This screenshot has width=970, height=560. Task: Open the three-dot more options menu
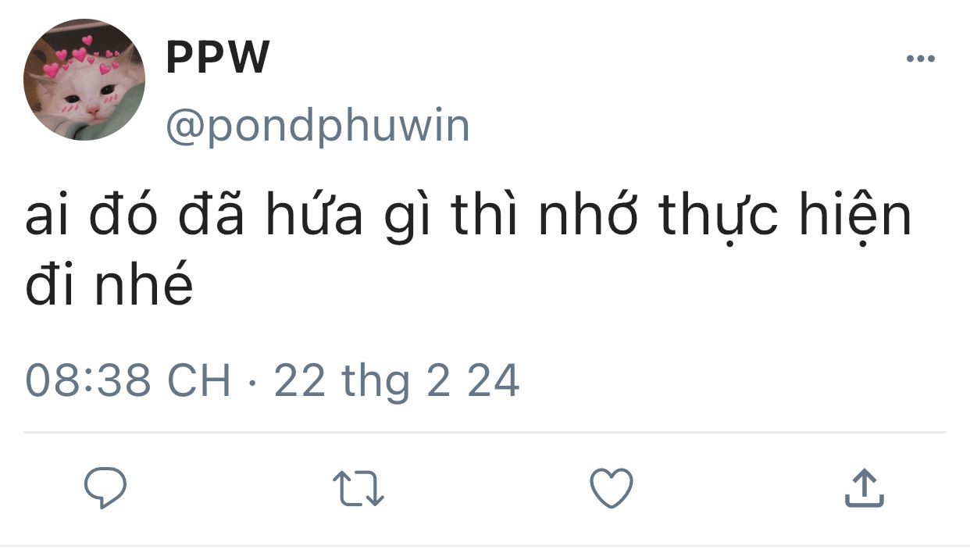click(921, 59)
